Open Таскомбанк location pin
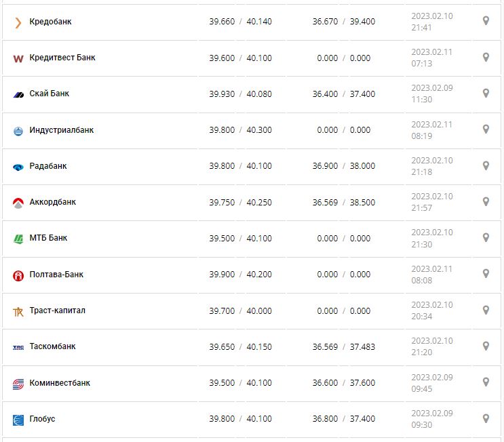This screenshot has width=504, height=442. pos(486,346)
